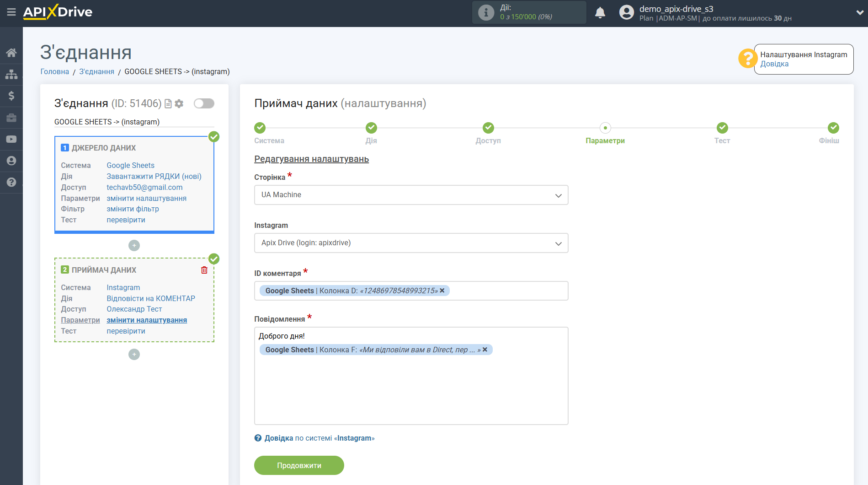
Task: Click the ДЖЕРЕЛО ДАНИХ block header
Action: [x=104, y=148]
